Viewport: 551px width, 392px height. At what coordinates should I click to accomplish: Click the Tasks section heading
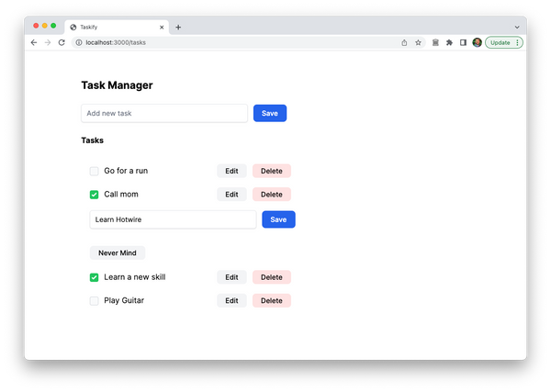click(93, 140)
